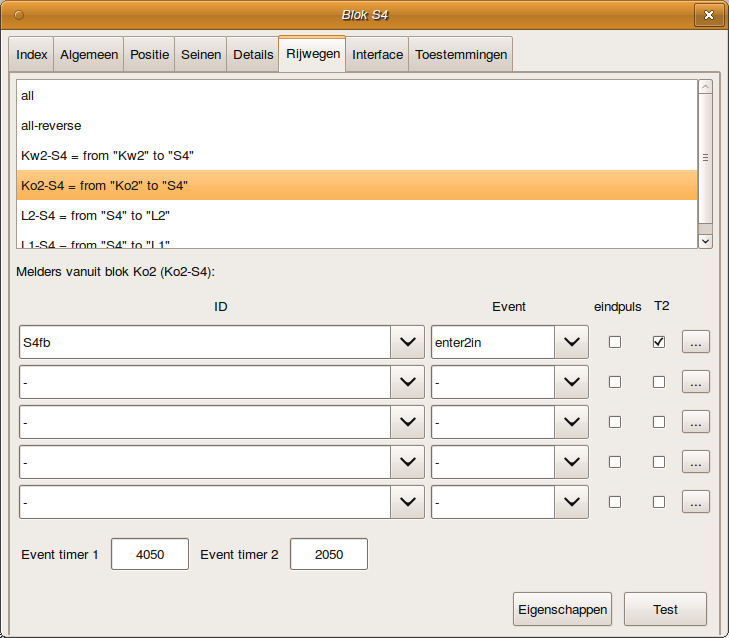Click ellipsis button in the second sensor row
The width and height of the screenshot is (729, 638).
[x=695, y=382]
